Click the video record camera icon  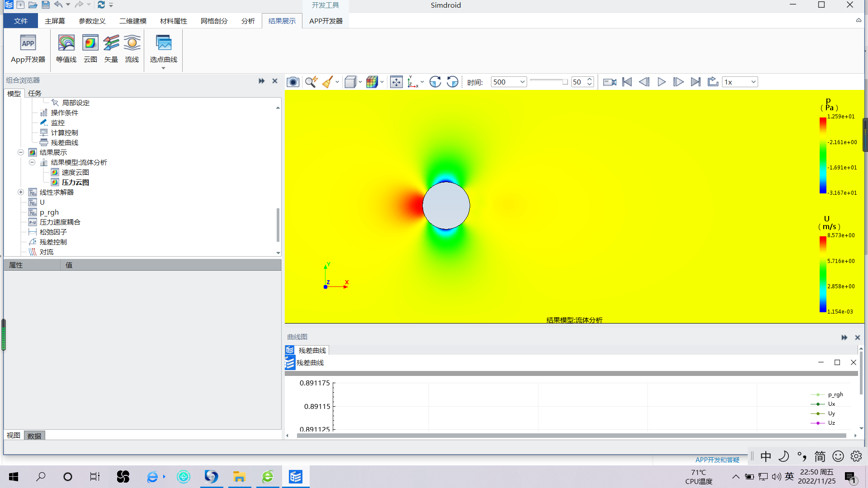click(610, 82)
